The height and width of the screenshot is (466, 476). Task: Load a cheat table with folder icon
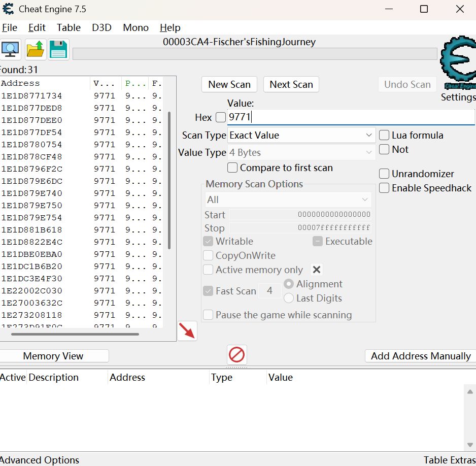click(36, 49)
